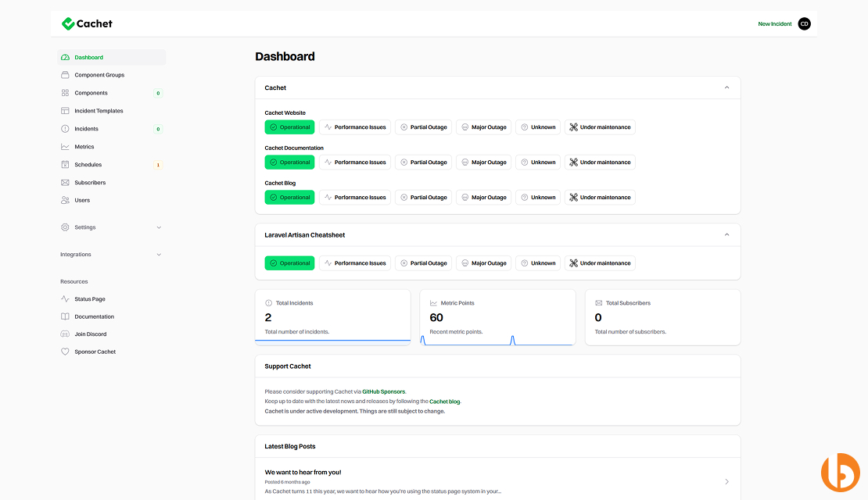The width and height of the screenshot is (868, 500).
Task: Click the Cachet logo in header
Action: (87, 23)
